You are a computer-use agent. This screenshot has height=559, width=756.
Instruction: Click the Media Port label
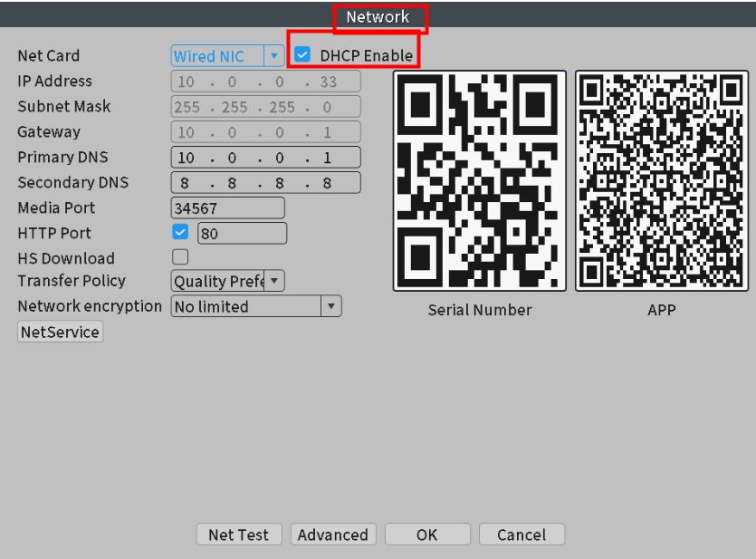(56, 207)
